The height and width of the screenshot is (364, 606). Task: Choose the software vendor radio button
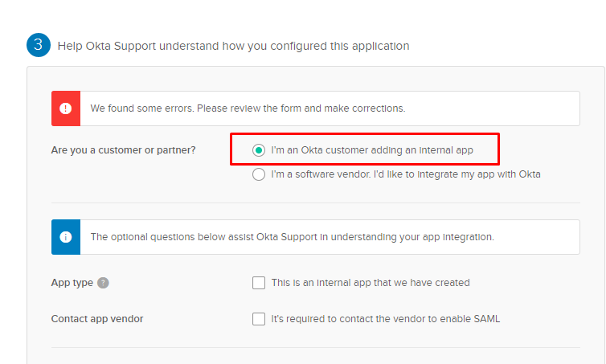point(258,174)
